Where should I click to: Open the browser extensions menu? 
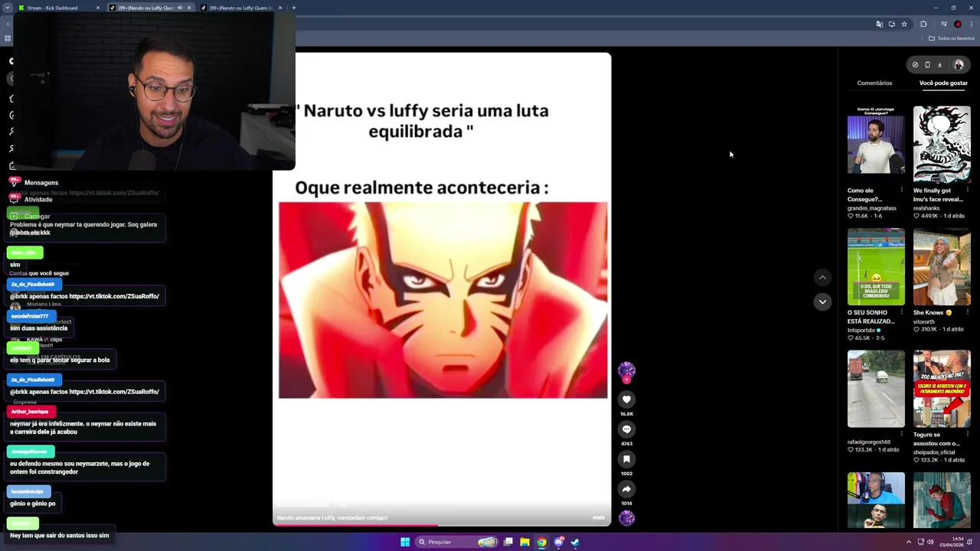[x=923, y=24]
